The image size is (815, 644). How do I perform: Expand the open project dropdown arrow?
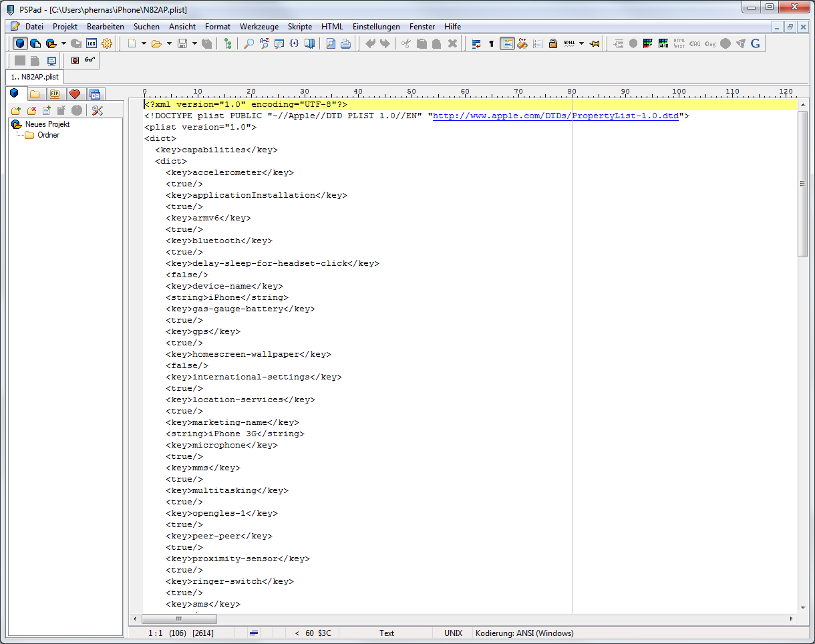63,43
